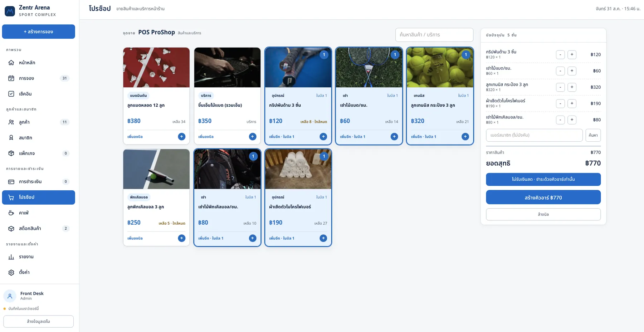The image size is (644, 332).
Task: Add ขึ้นเอ็นไม้แบด service with plus icon
Action: [253, 137]
